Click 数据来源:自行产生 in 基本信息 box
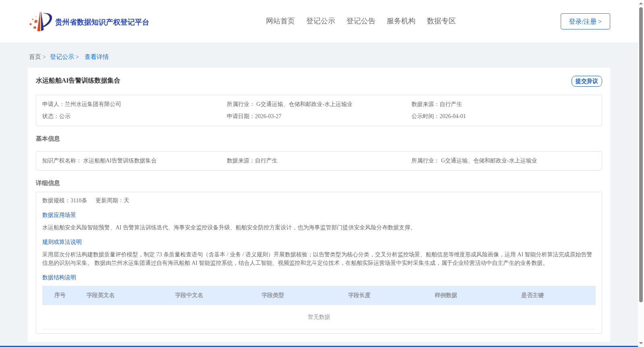Viewport: 644px width, 347px height. [252, 160]
